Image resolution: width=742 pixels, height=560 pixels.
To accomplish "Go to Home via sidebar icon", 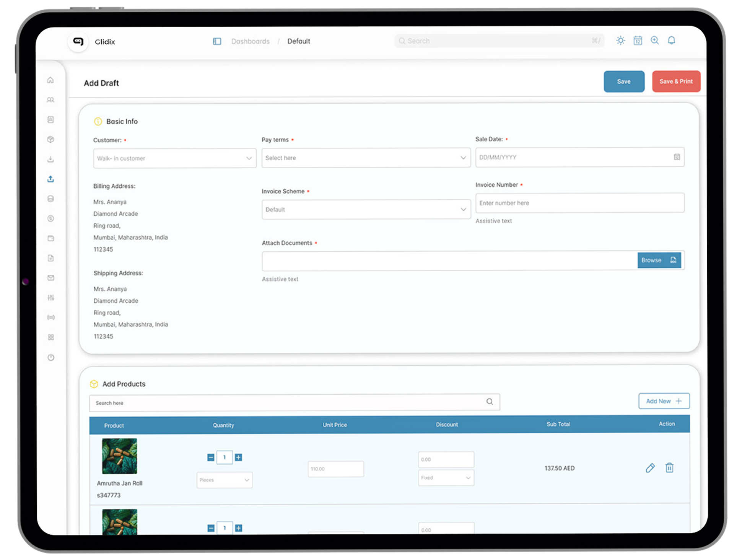I will (50, 80).
